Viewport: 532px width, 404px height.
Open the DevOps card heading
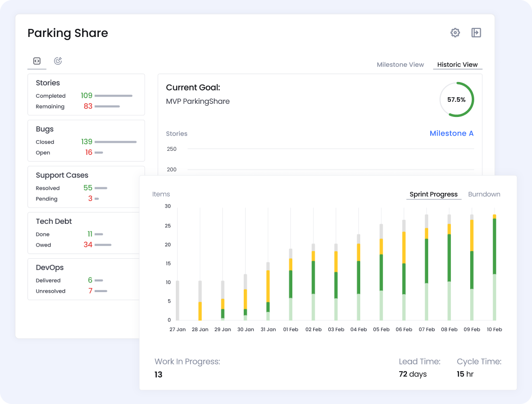50,267
